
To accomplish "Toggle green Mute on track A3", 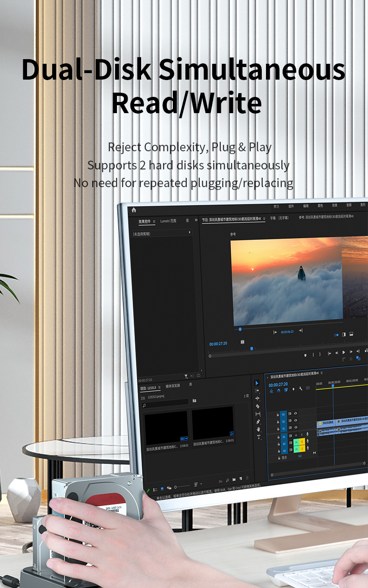I will pyautogui.click(x=297, y=449).
